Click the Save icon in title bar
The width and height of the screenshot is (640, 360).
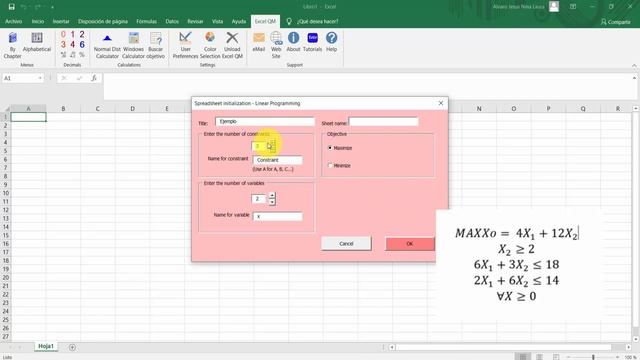(11, 7)
